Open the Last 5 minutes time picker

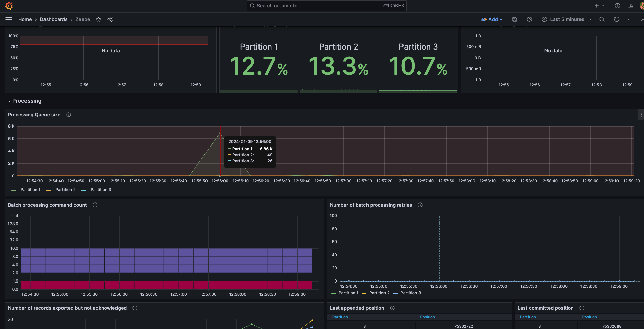(x=567, y=19)
